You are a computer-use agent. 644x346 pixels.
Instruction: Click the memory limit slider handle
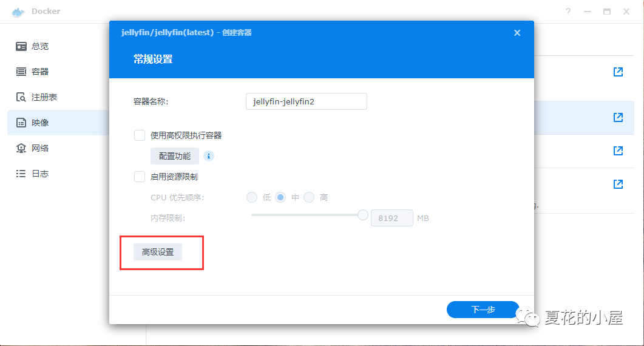(363, 215)
